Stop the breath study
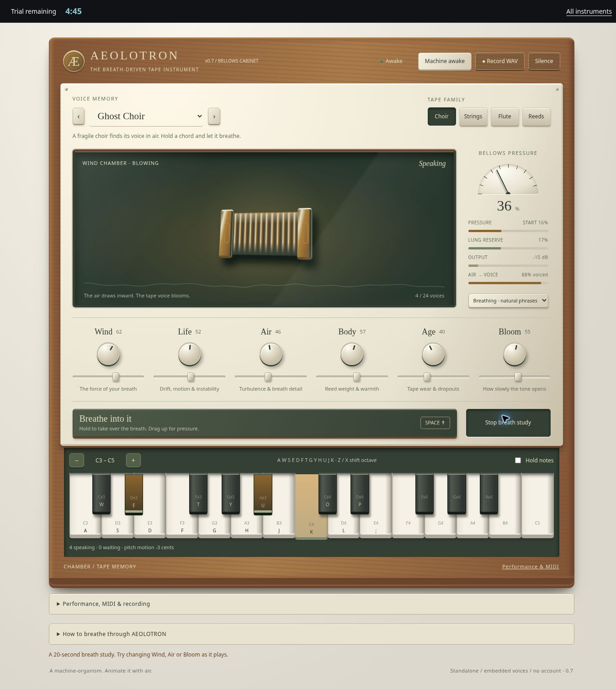 point(508,423)
